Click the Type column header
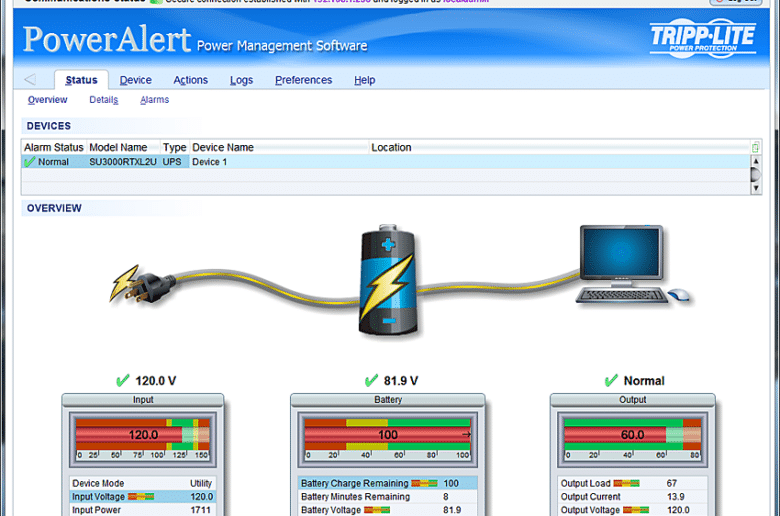780x516 pixels. (175, 147)
